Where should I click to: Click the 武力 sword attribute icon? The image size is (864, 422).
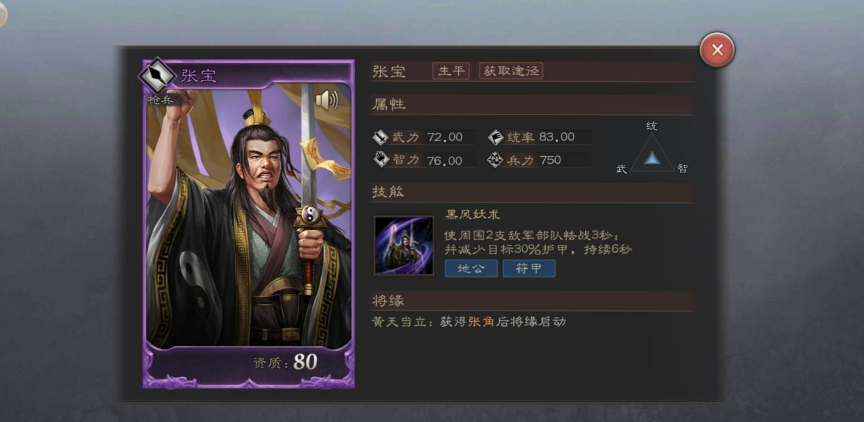380,137
